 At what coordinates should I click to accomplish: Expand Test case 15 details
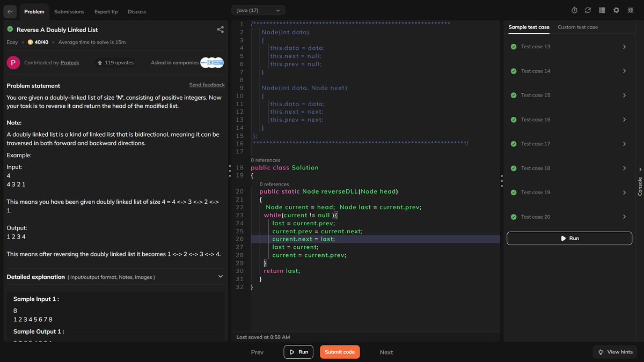pos(624,95)
